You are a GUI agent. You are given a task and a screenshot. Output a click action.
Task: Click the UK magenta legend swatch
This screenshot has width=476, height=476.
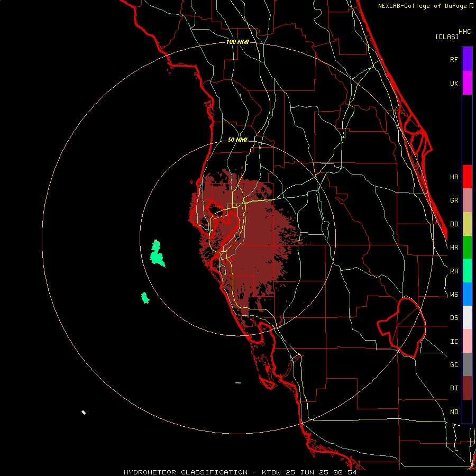(467, 83)
